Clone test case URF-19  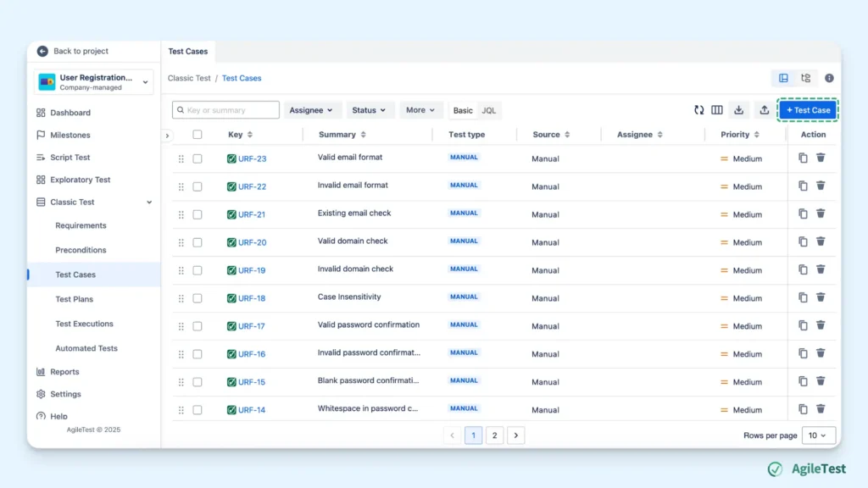pyautogui.click(x=803, y=269)
